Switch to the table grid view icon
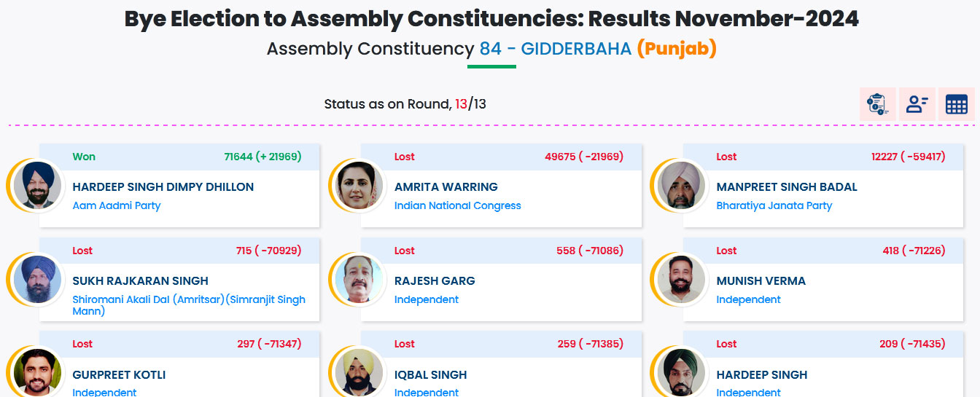The image size is (980, 397). tap(956, 104)
